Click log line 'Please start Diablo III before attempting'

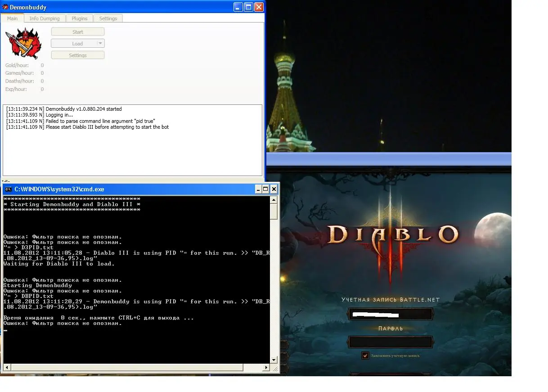[88, 127]
